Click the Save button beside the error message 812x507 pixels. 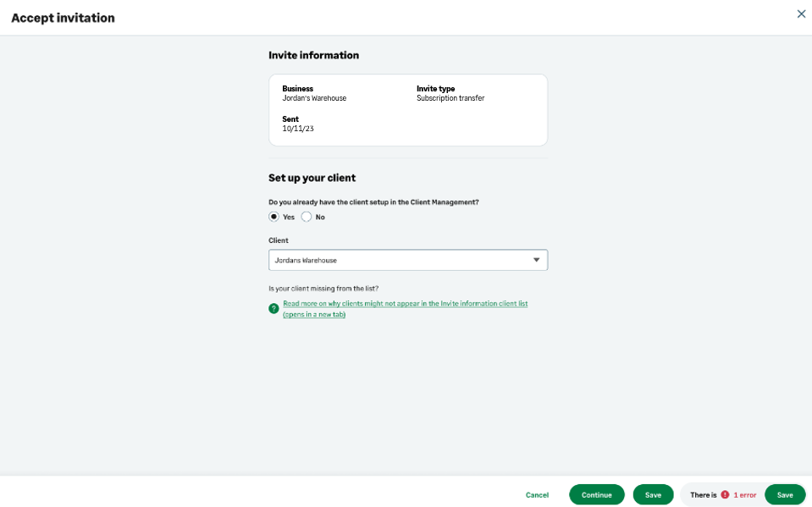click(x=785, y=495)
